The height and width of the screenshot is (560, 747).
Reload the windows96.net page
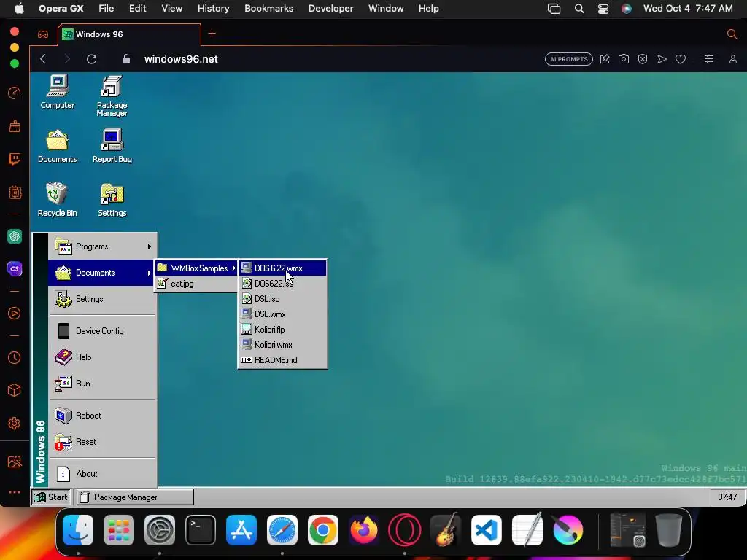[91, 59]
